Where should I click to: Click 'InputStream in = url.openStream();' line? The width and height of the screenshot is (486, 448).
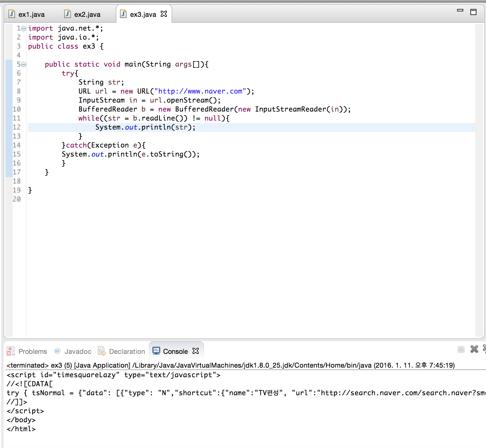pyautogui.click(x=150, y=100)
